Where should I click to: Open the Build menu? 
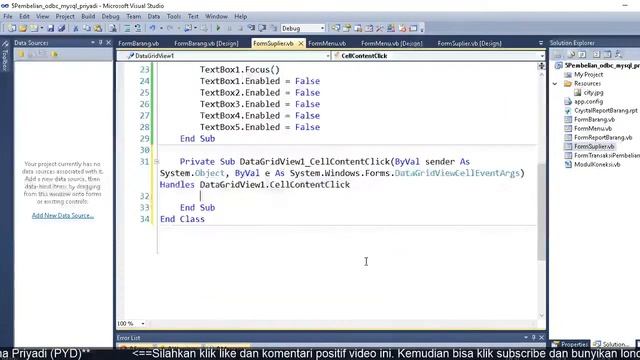pyautogui.click(x=88, y=16)
